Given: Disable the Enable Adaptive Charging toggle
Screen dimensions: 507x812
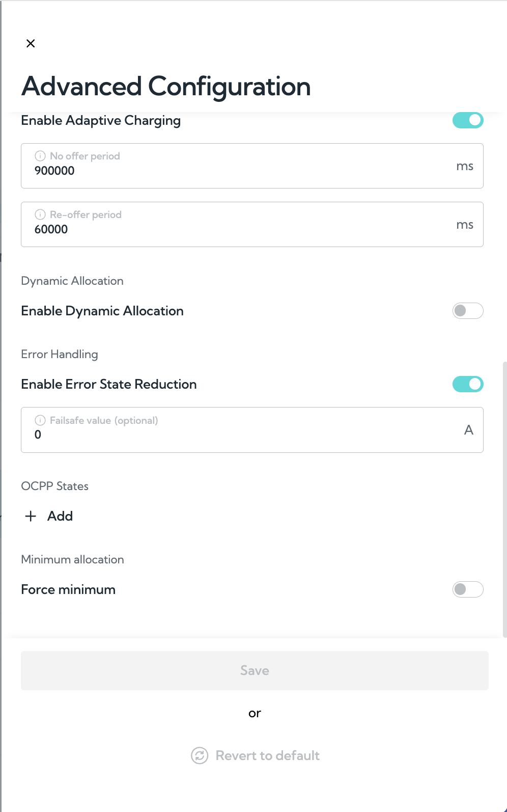Looking at the screenshot, I should click(x=468, y=120).
